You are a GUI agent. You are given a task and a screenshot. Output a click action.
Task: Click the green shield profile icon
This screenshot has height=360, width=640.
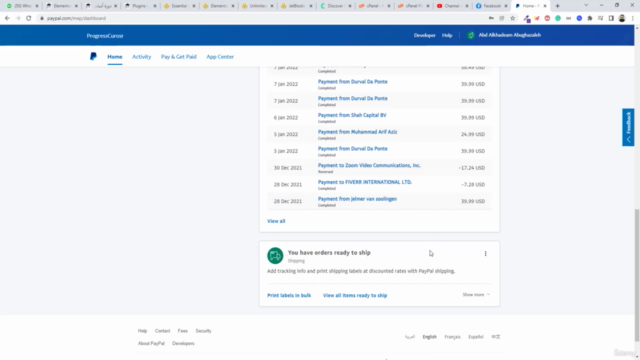[x=471, y=35]
